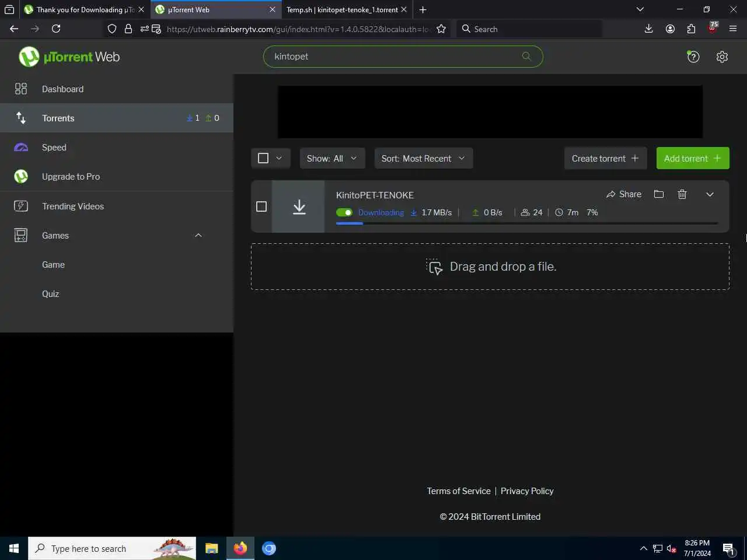Click the KinitoPET-TENOKE torrent name
747x560 pixels.
coord(375,195)
